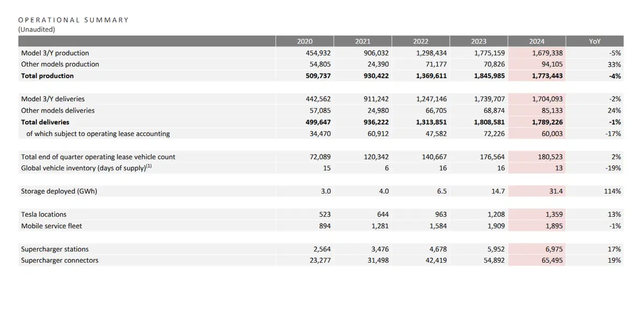Click the 2024 Total production value 1,773,443
644x309 pixels.
pyautogui.click(x=547, y=76)
